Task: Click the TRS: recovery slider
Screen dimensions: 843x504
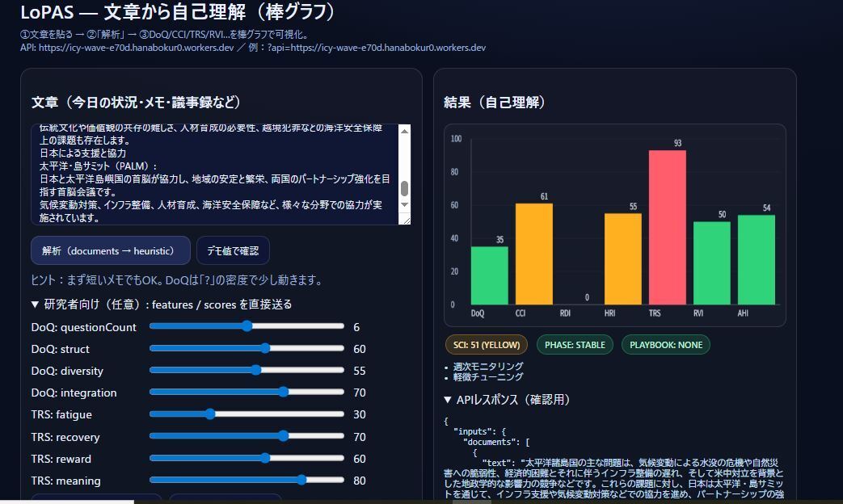Action: click(283, 436)
